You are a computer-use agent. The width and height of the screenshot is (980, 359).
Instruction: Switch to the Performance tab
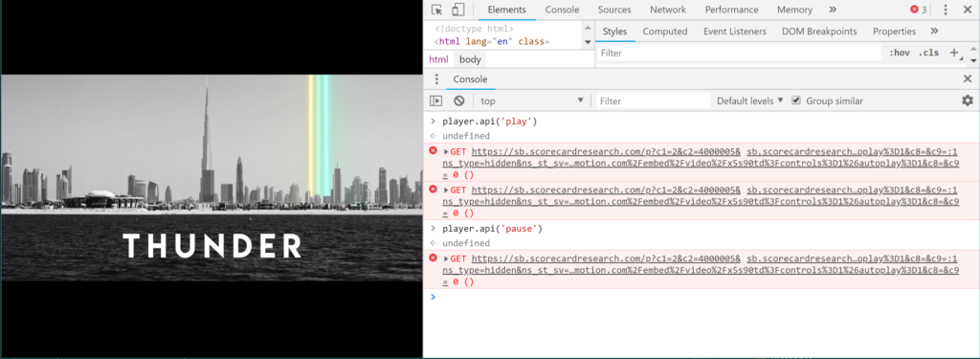click(x=731, y=10)
